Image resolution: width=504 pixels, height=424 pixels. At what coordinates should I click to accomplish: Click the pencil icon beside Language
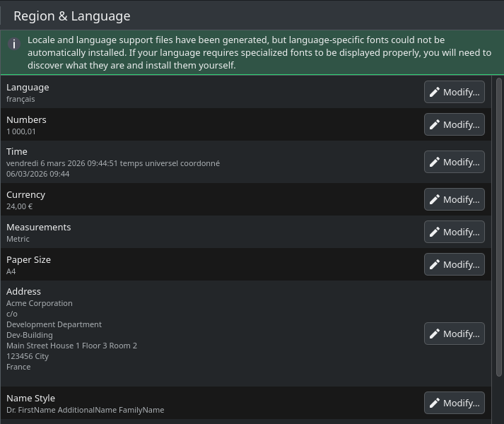[435, 92]
